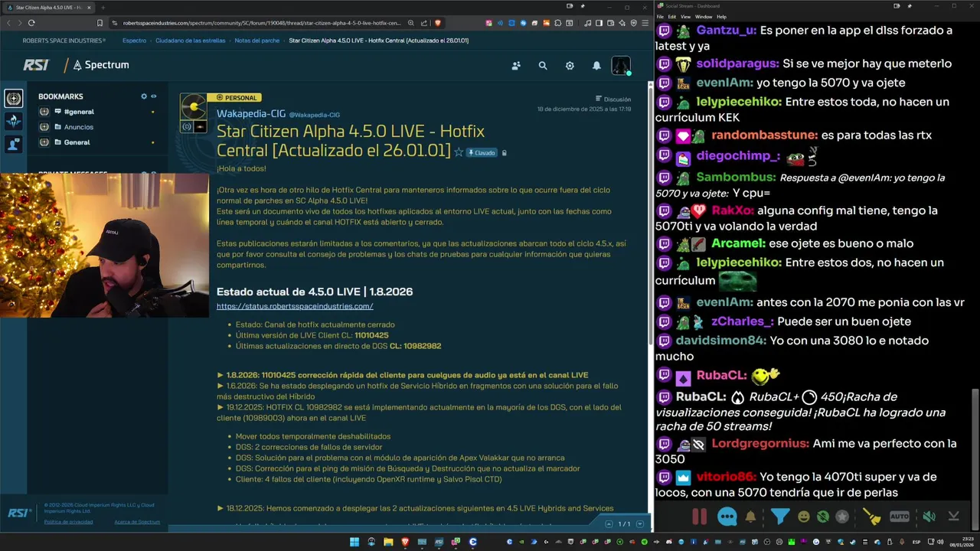Open the private messages icon in sidebar
The image size is (980, 551).
[14, 143]
